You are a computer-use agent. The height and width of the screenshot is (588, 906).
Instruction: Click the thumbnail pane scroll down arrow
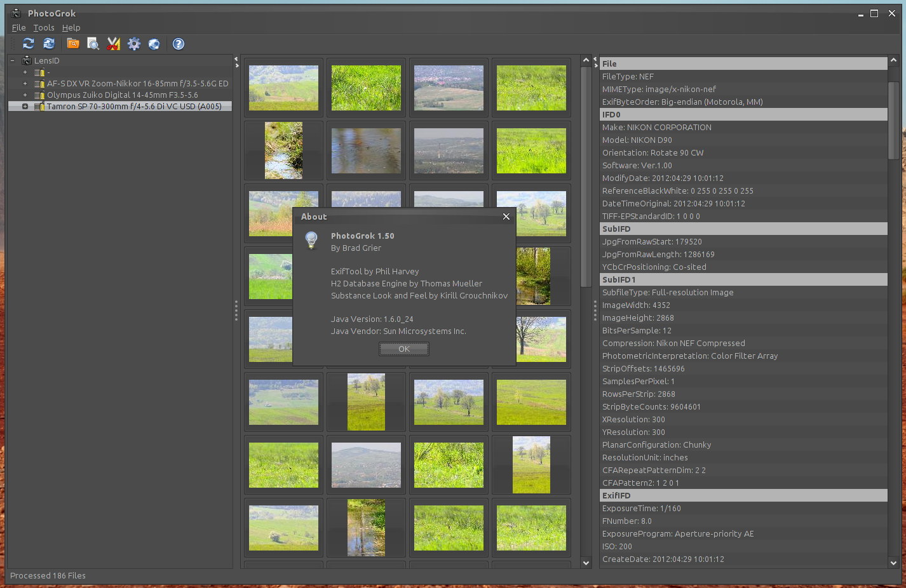tap(586, 563)
